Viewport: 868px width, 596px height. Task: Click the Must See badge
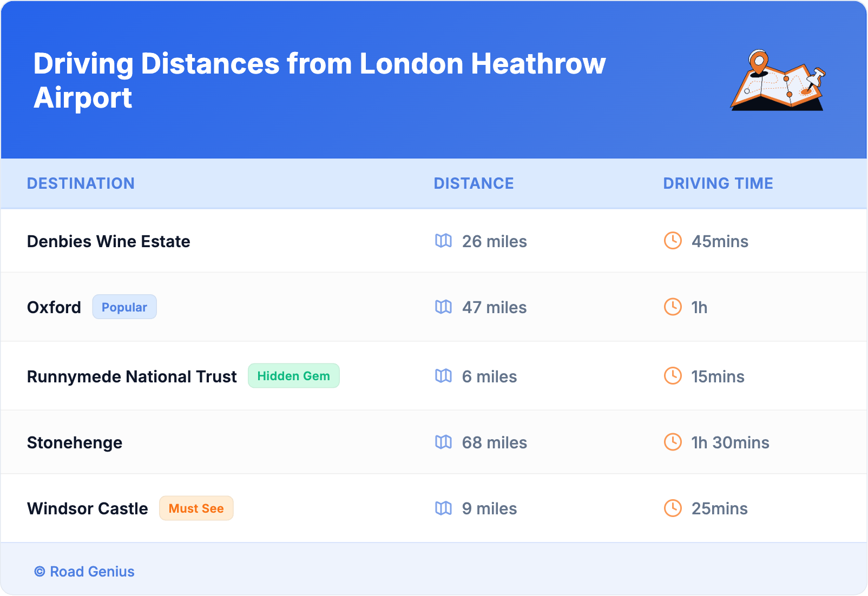(x=196, y=508)
